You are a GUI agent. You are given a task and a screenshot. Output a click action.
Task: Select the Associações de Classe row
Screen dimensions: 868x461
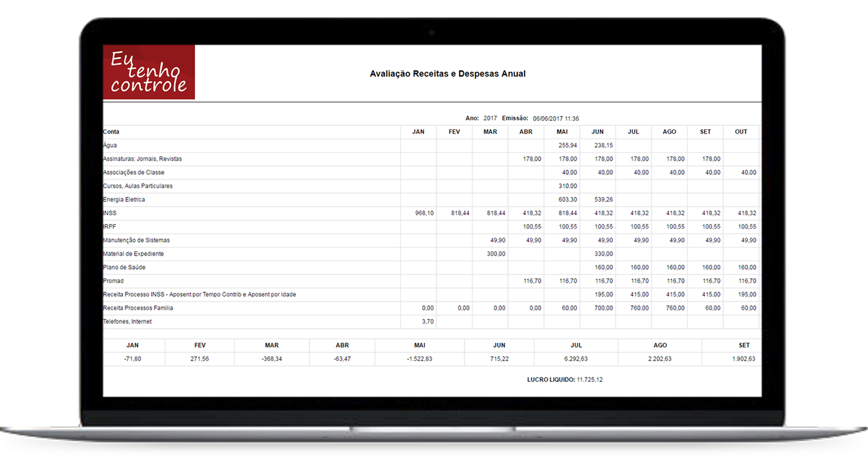coord(134,172)
